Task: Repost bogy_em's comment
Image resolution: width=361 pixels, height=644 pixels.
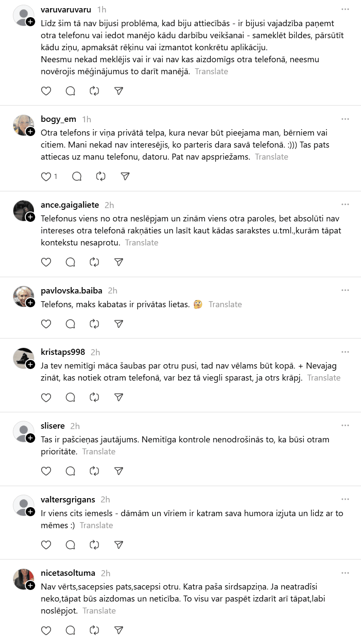Action: click(101, 176)
